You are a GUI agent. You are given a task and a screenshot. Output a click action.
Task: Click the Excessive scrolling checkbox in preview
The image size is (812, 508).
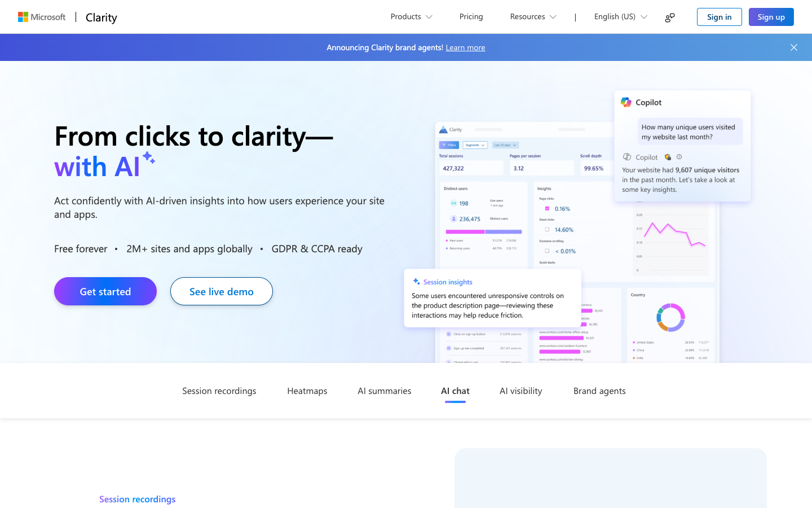[x=547, y=251]
